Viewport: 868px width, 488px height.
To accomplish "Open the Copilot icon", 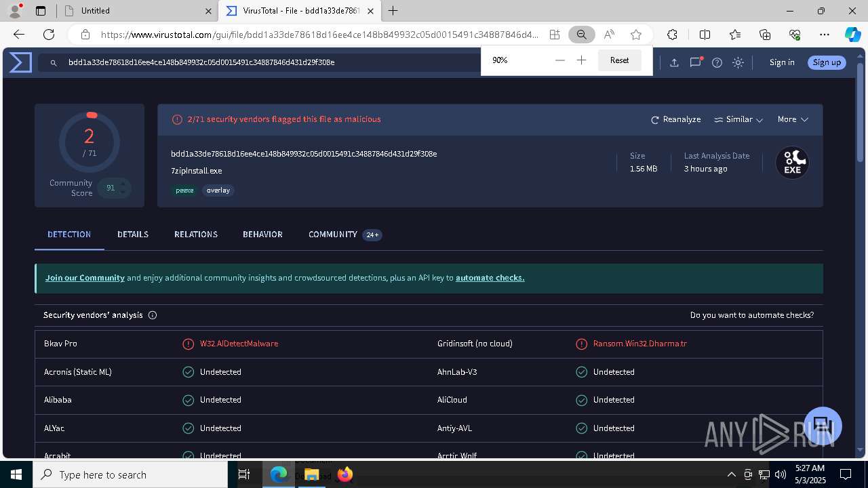I will coord(852,35).
